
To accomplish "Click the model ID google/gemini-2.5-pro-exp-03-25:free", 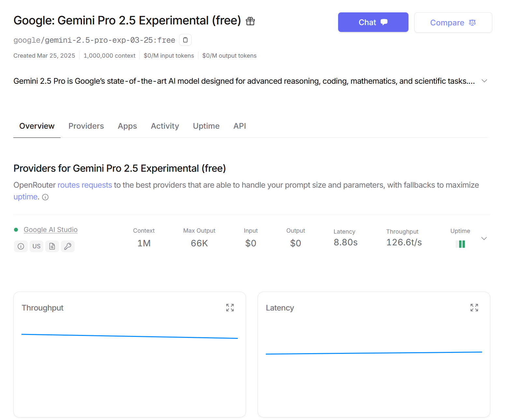I will [94, 40].
